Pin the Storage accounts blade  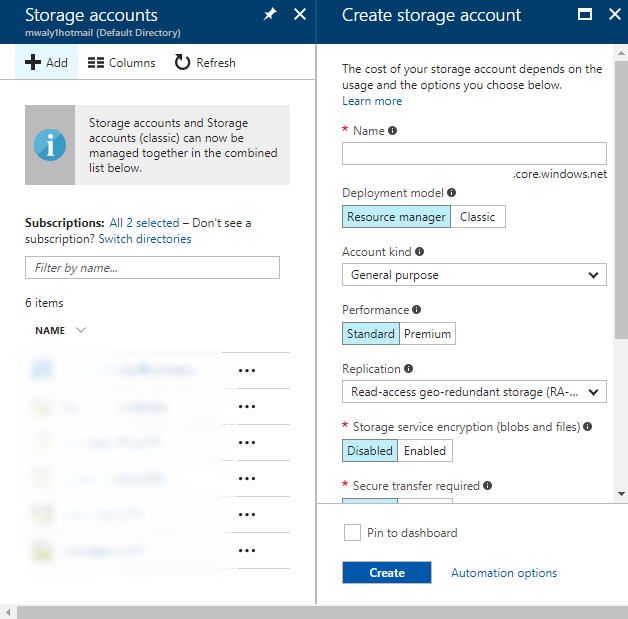[x=270, y=14]
